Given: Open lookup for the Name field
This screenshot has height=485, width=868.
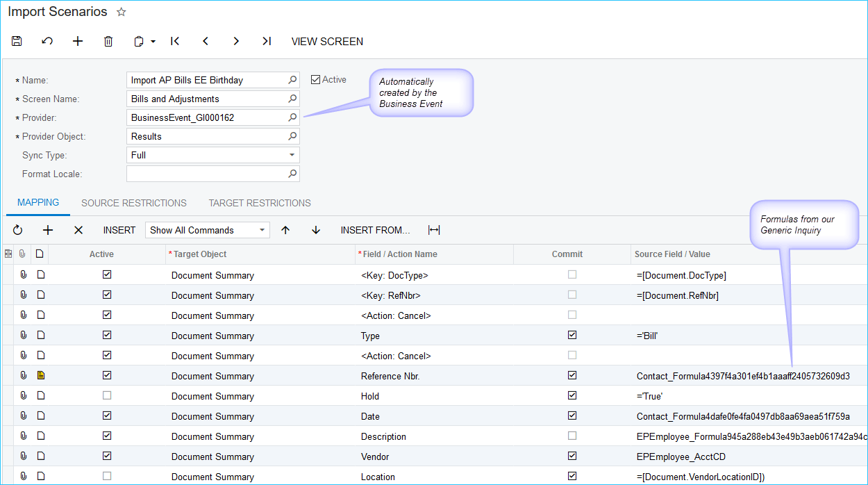Looking at the screenshot, I should pos(292,80).
